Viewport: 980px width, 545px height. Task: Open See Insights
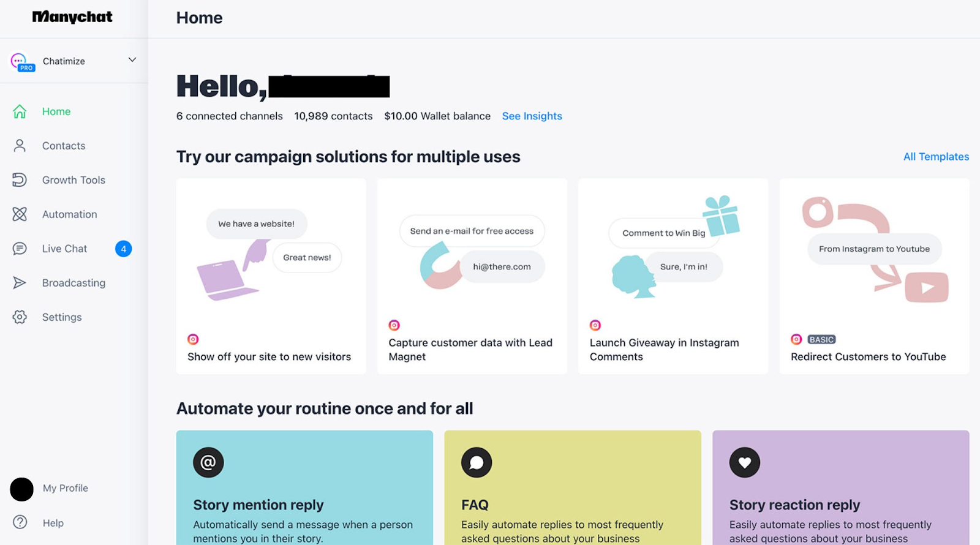point(532,116)
